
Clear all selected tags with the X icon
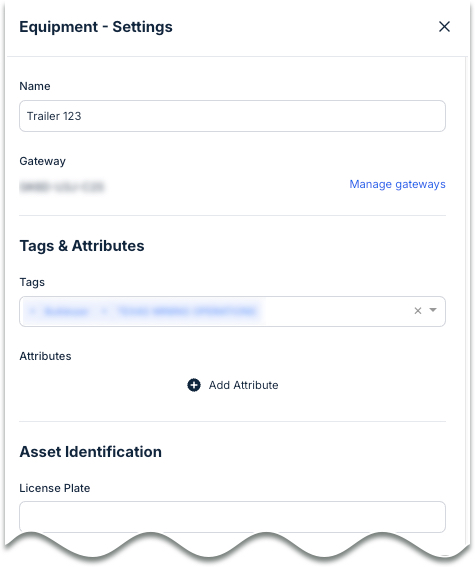[418, 311]
